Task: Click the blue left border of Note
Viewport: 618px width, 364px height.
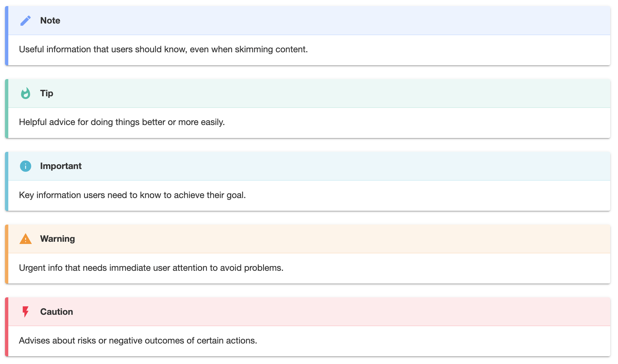Action: [x=7, y=36]
